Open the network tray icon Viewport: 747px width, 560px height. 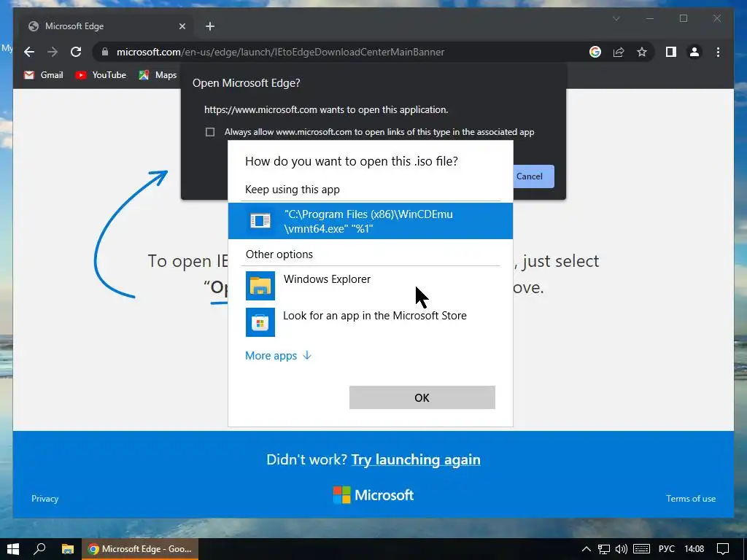point(604,549)
